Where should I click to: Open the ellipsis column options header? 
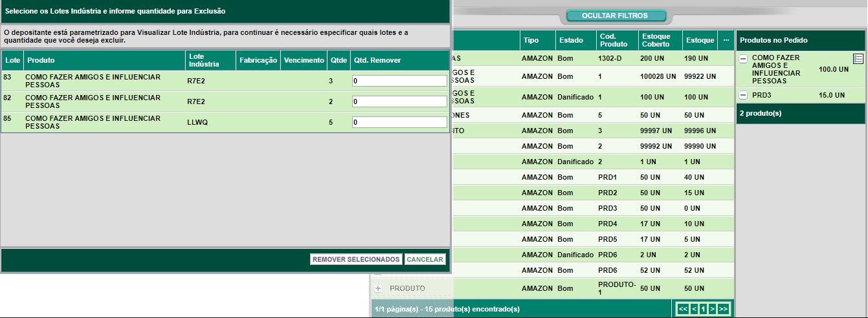pyautogui.click(x=726, y=40)
